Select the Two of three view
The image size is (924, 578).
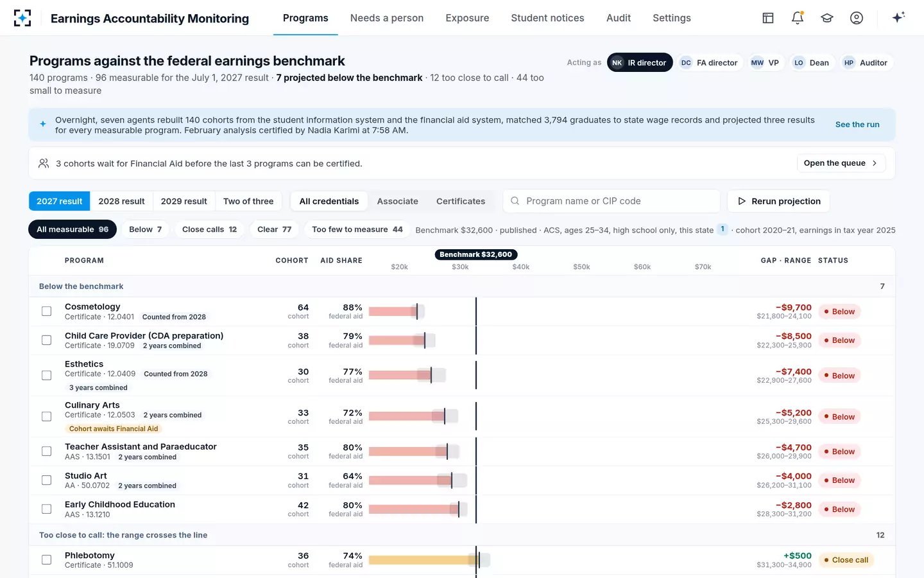pos(248,201)
